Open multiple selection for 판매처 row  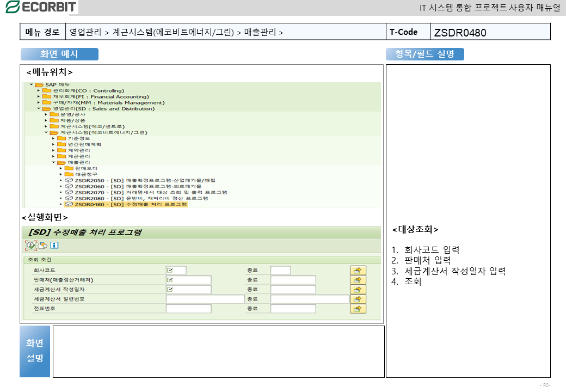(x=358, y=280)
